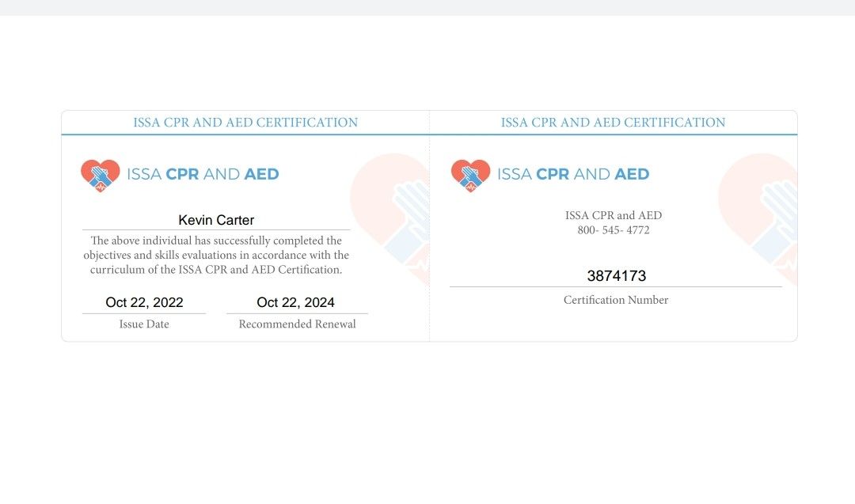The height and width of the screenshot is (504, 855).
Task: Click the right ISSA CPR AND AED logo text
Action: 573,174
